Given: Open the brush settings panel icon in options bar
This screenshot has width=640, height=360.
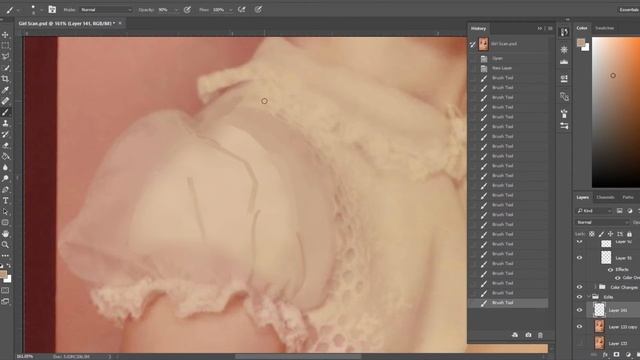Looking at the screenshot, I should tap(52, 9).
